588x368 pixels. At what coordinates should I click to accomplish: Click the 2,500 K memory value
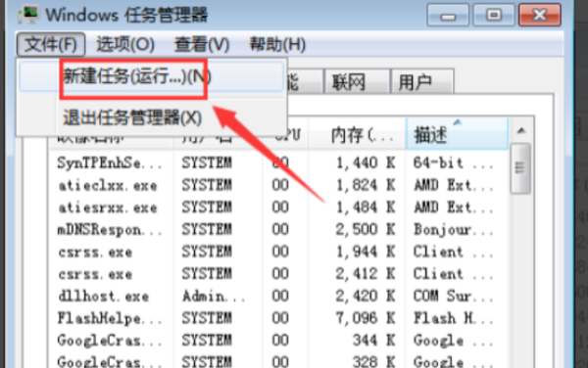pos(366,229)
